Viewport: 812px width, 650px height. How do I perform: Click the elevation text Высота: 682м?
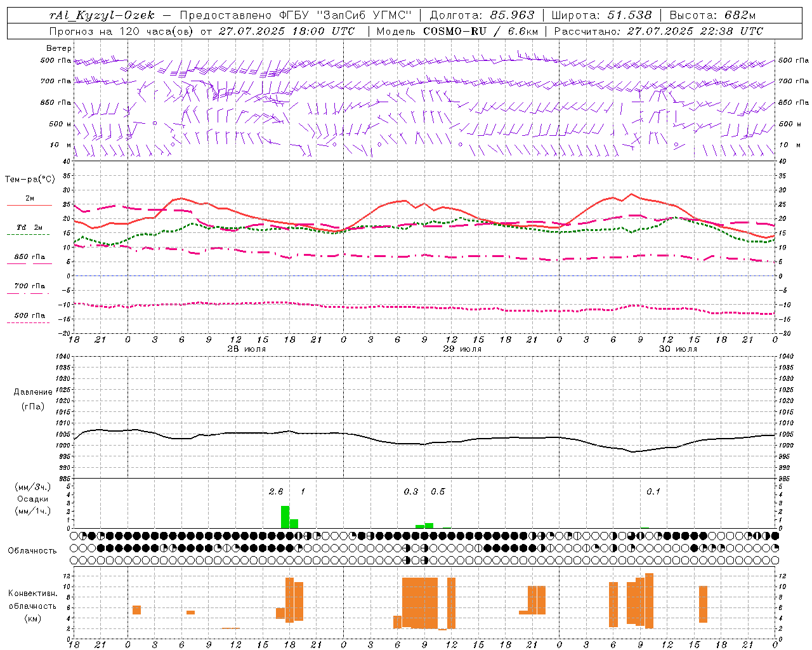pos(713,15)
